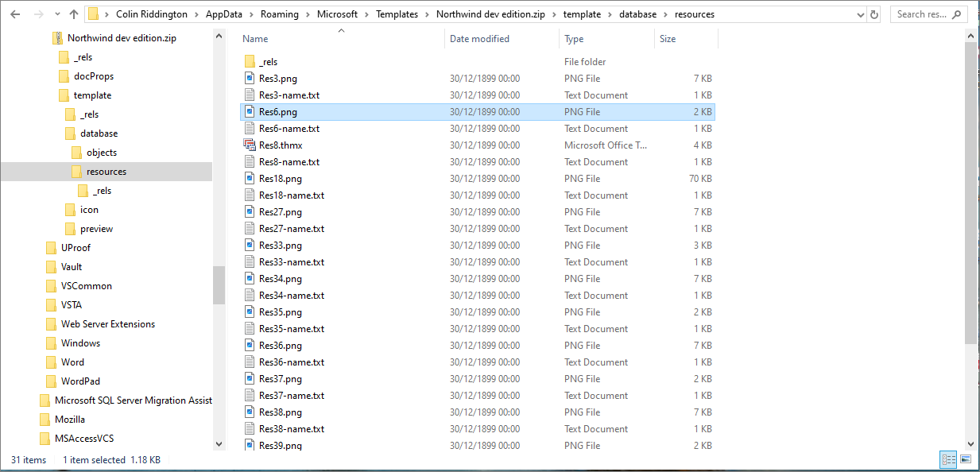This screenshot has width=980, height=472.
Task: Click the Res8.thmx Office theme icon
Action: coord(250,145)
